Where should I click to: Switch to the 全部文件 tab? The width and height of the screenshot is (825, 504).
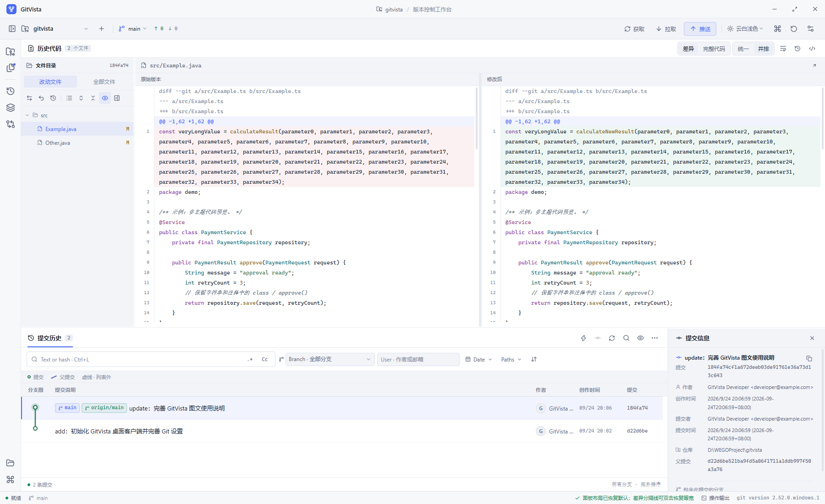pyautogui.click(x=104, y=82)
